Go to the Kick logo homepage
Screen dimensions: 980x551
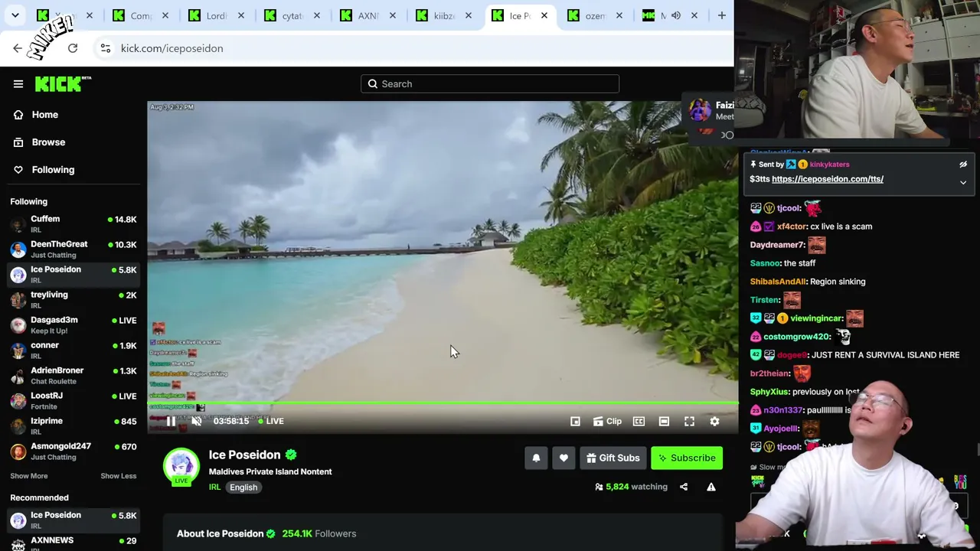point(63,83)
